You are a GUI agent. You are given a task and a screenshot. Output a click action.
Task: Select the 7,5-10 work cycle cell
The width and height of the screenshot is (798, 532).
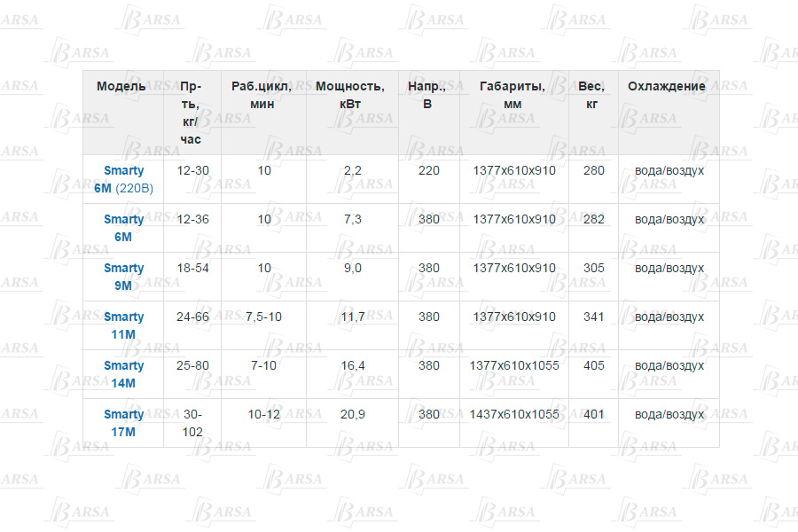coord(263,317)
